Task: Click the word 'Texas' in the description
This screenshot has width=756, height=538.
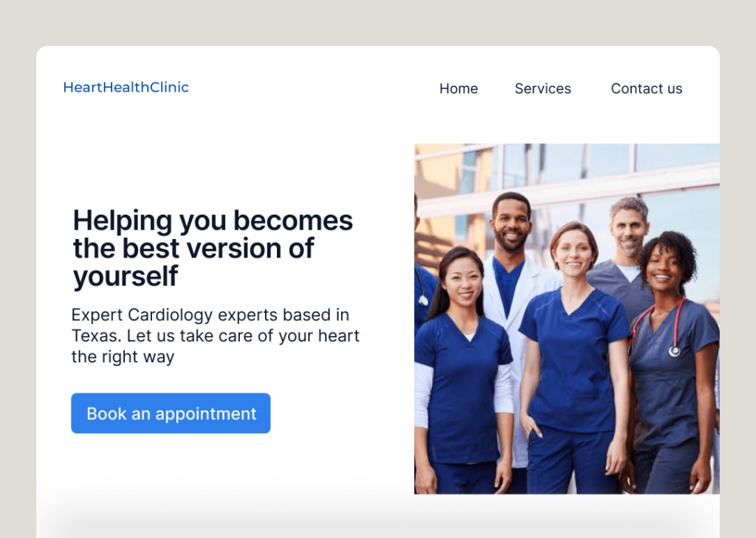Action: pos(95,336)
